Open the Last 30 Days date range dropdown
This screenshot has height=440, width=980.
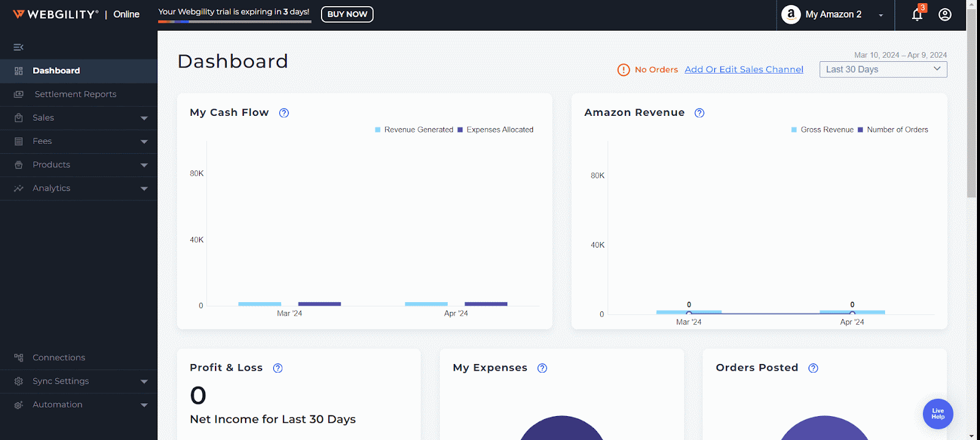click(x=883, y=70)
